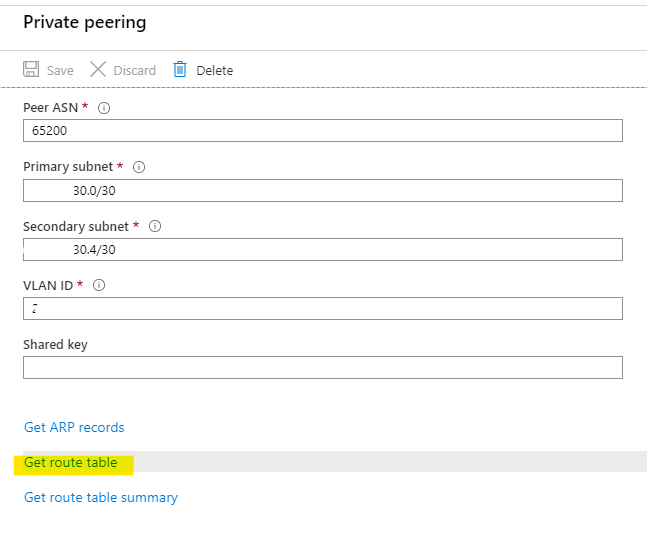
Task: Click the Save floppy disk icon
Action: point(31,70)
